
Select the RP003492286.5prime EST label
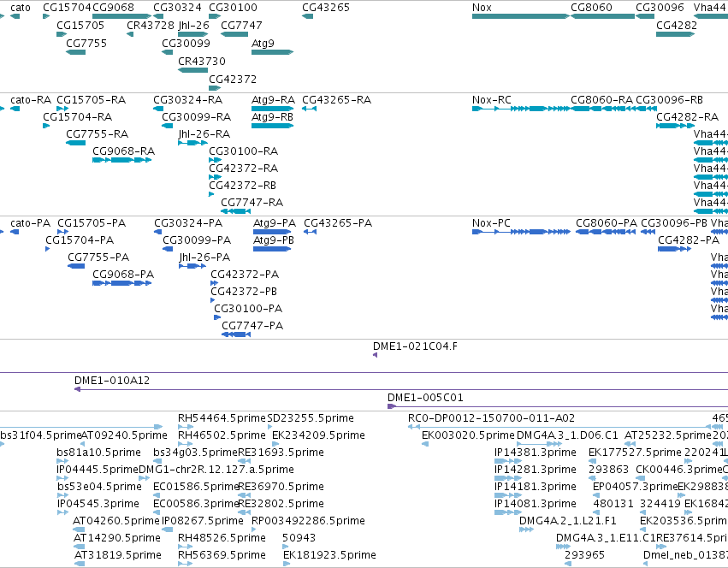pos(308,521)
